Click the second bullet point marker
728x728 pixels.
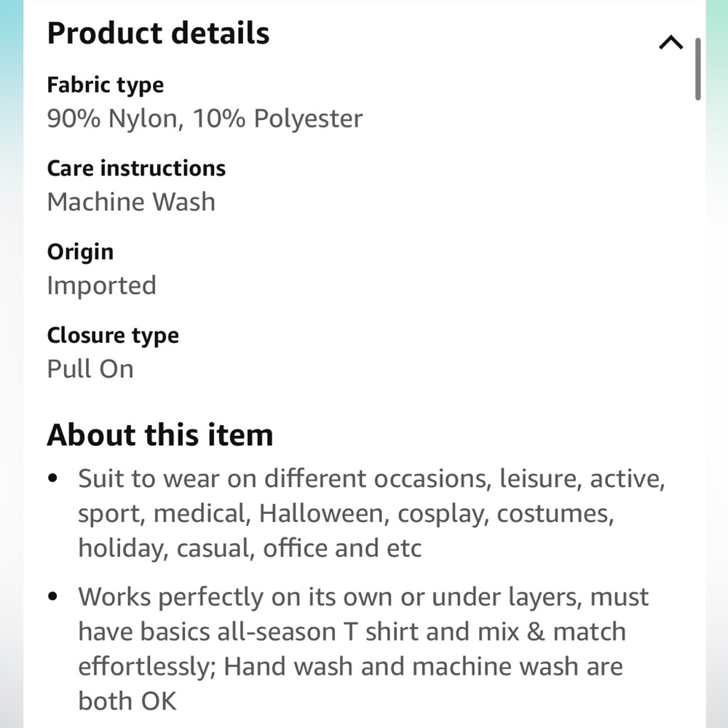[x=53, y=596]
